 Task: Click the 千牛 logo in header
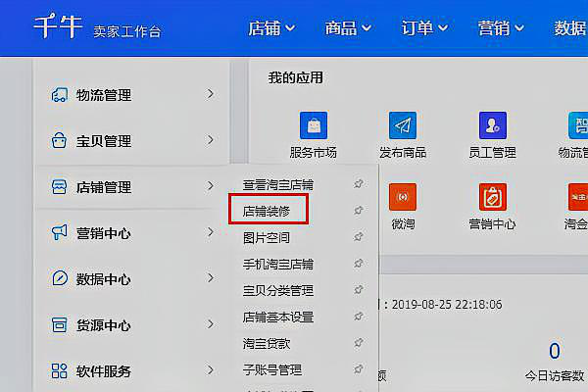click(58, 26)
